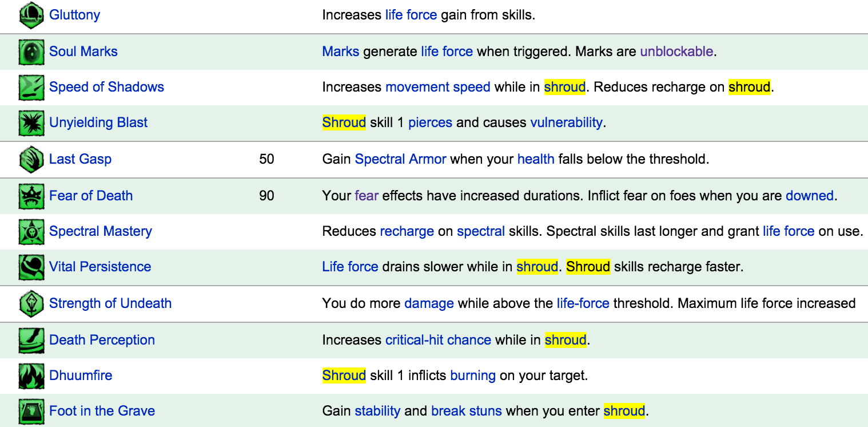Open the Spectral Armor link
The width and height of the screenshot is (868, 427).
(400, 159)
